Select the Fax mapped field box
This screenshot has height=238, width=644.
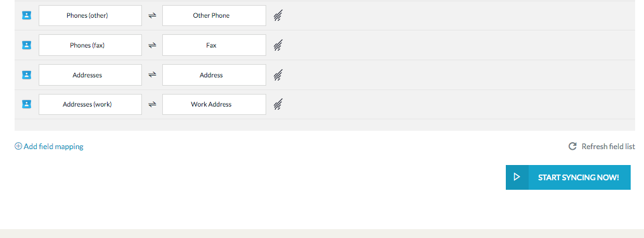(x=214, y=45)
